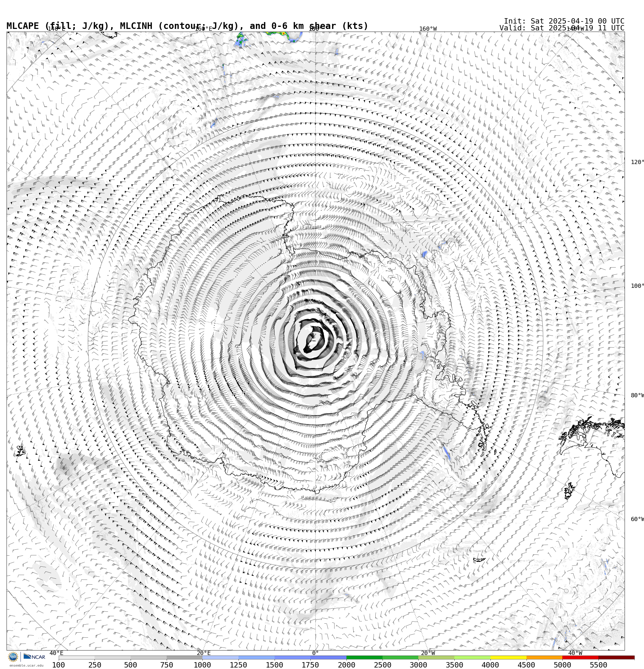Screen dimensions: 644x669
Task: Pick the 3500-4000 light green colorbar segment
Action: pyautogui.click(x=473, y=657)
